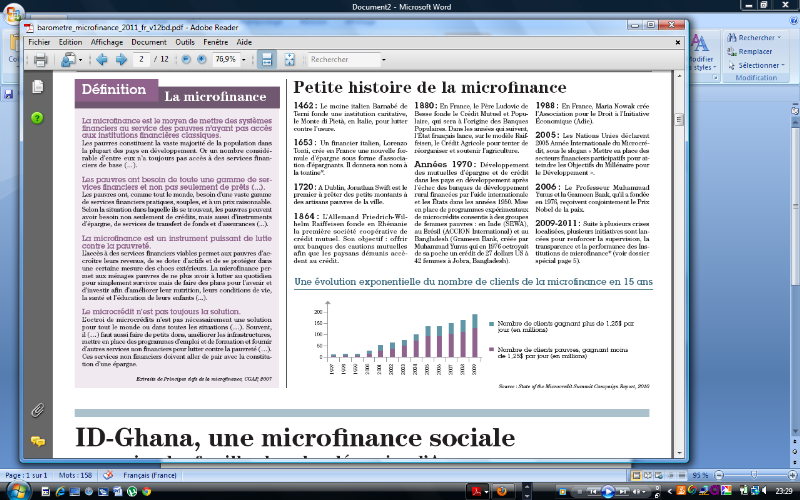
Task: Click the µTorrent green icon in taskbar
Action: click(132, 491)
